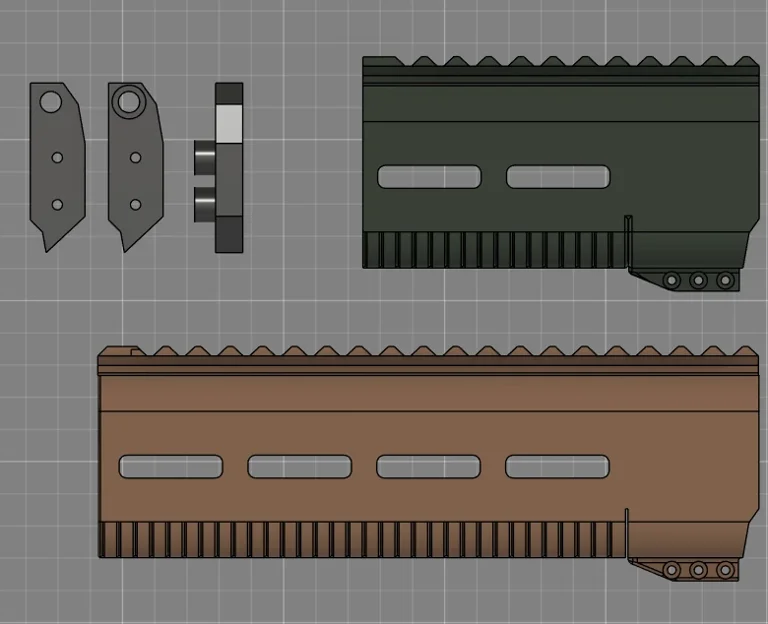The image size is (768, 624).
Task: Click the left slot on the green handguard
Action: (429, 177)
